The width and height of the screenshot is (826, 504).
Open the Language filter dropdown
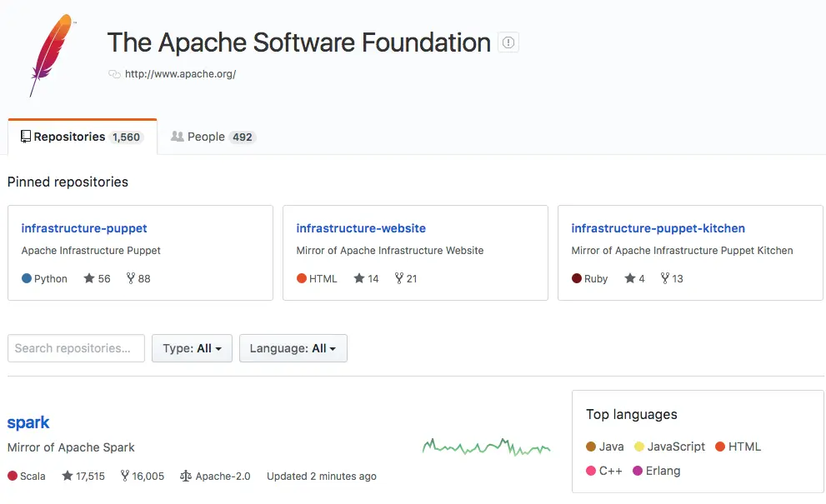click(293, 348)
